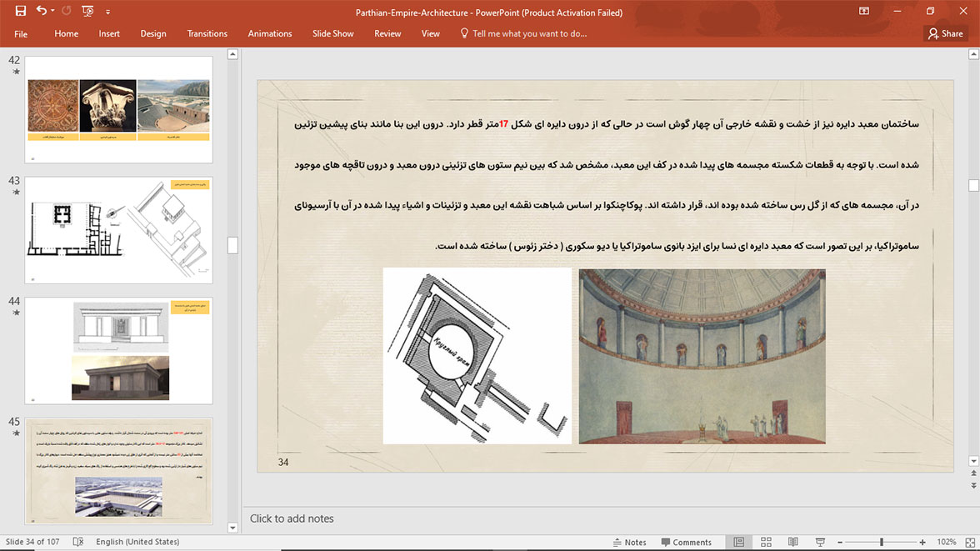Toggle the Comments pane
This screenshot has height=551, width=980.
click(x=687, y=542)
